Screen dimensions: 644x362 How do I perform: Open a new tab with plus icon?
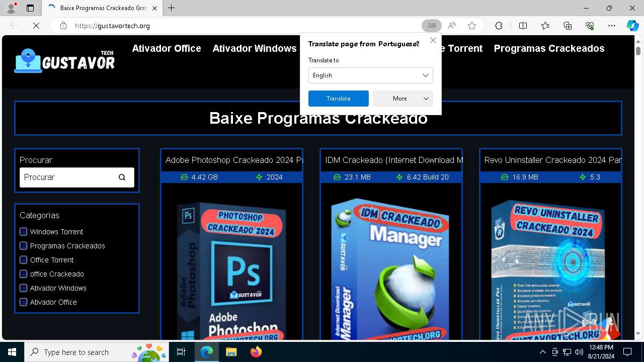coord(172,8)
